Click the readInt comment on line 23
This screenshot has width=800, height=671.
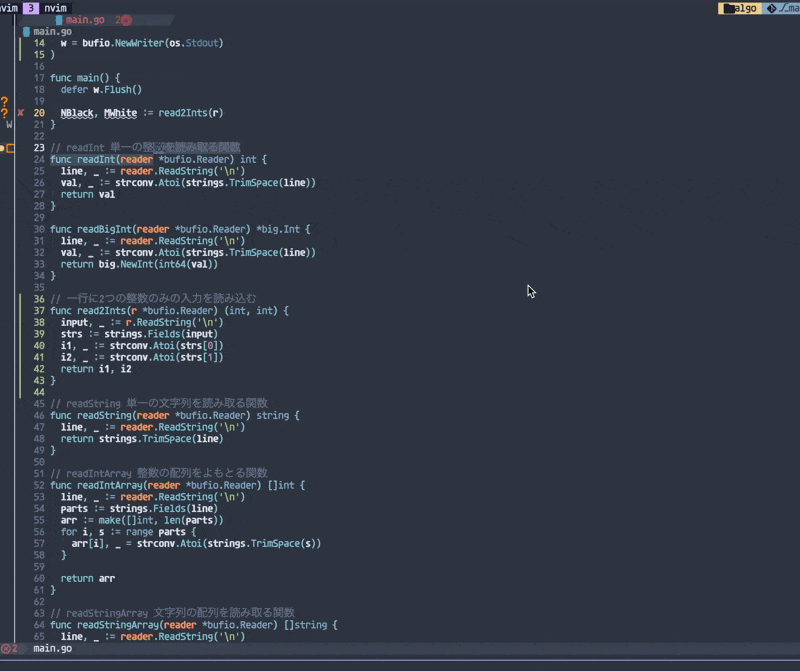(145, 148)
